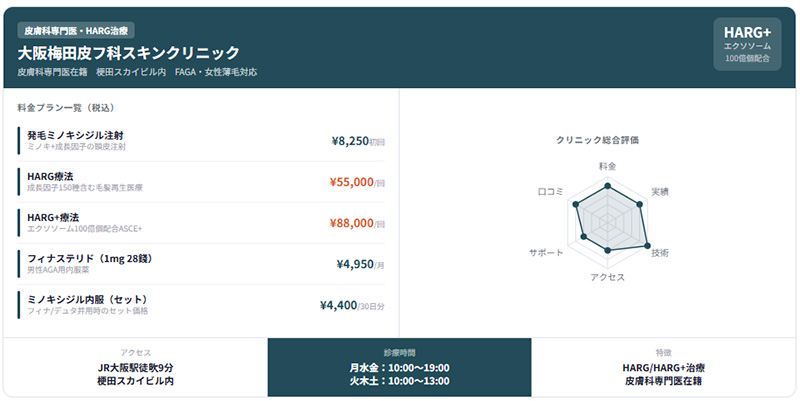Open the アクセス JR大阪駅 info panel
The width and height of the screenshot is (800, 401).
[135, 368]
